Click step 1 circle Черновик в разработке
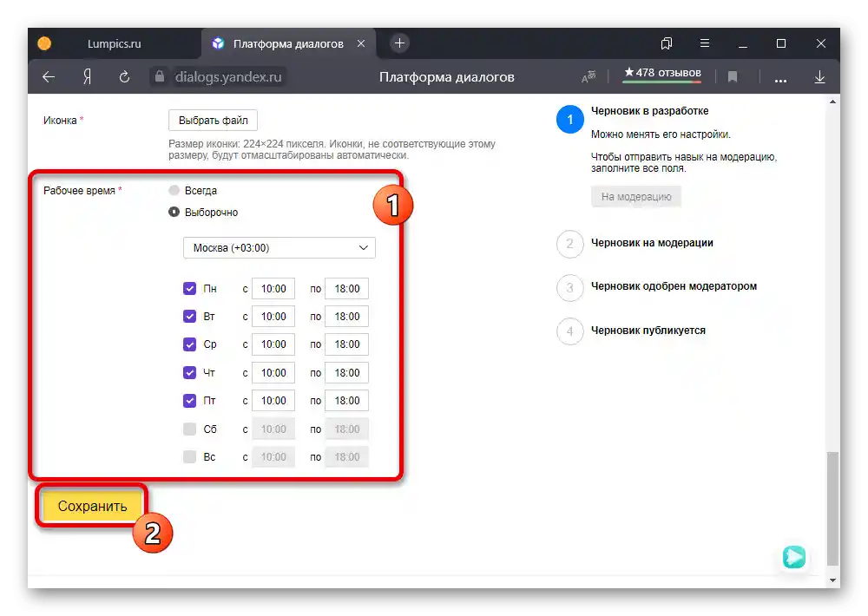Viewport: 868px width, 616px height. pos(569,120)
